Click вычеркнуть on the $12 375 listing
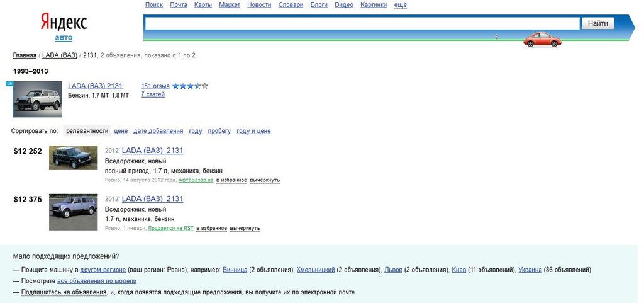The image size is (644, 303). click(x=245, y=228)
